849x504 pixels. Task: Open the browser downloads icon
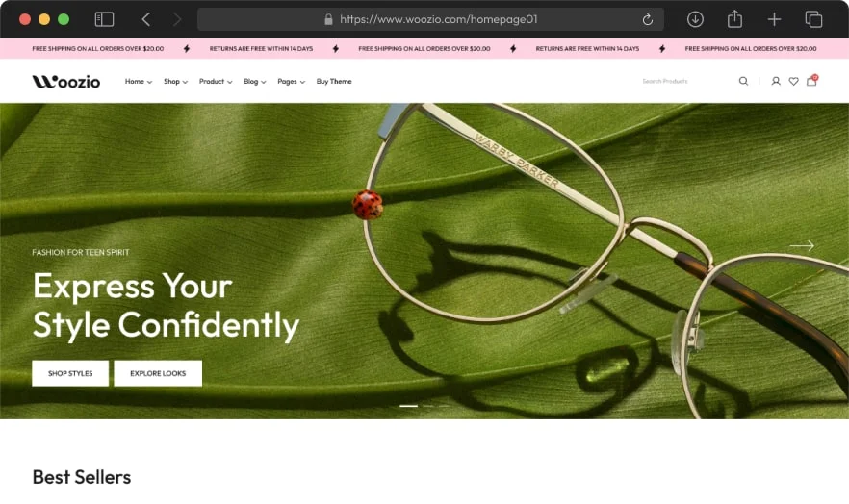point(695,19)
